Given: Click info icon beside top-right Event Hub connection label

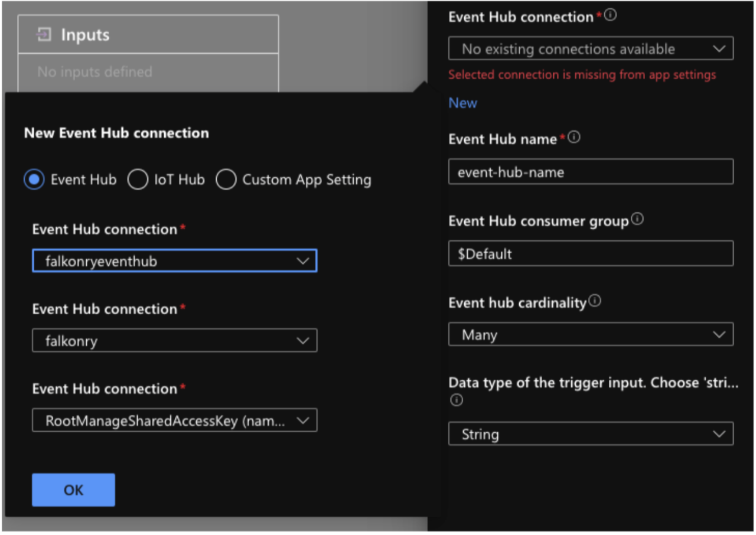Looking at the screenshot, I should [x=611, y=16].
